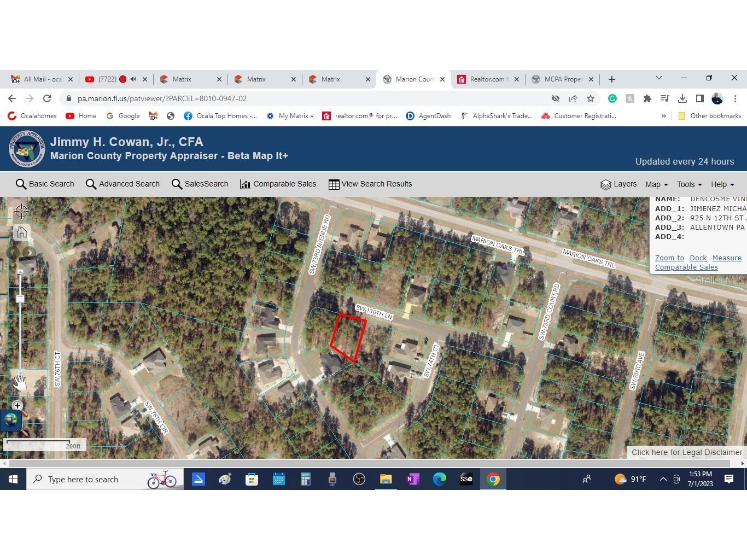Click the Comparable Sales link in popup

click(686, 267)
